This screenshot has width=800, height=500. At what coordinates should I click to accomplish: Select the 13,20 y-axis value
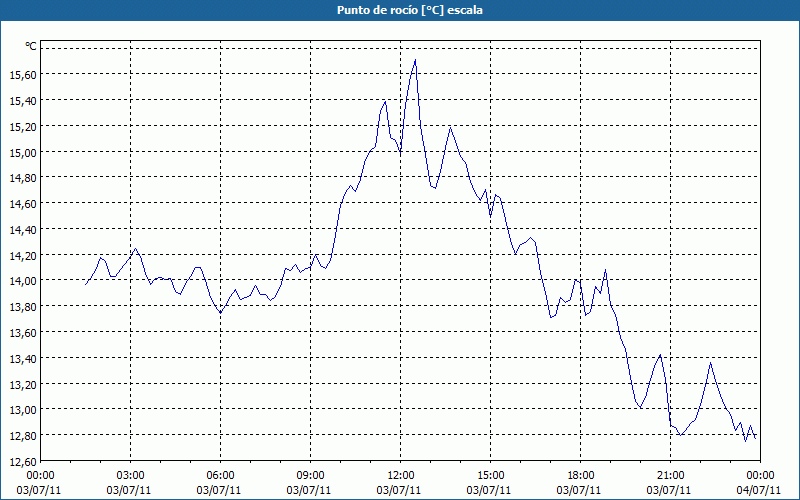(x=23, y=385)
